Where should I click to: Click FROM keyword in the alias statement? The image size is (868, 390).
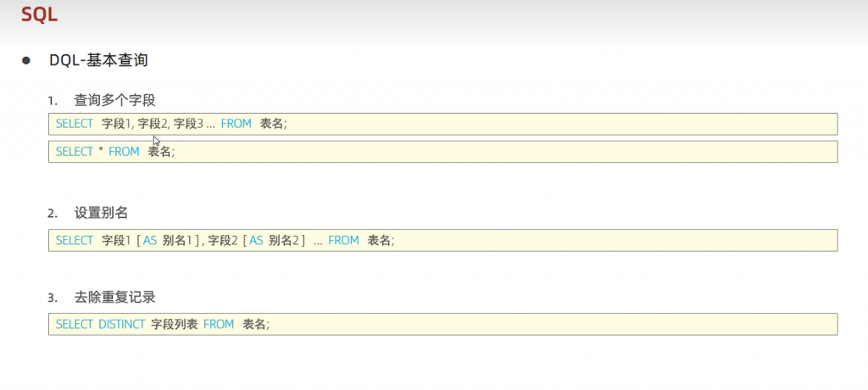click(x=343, y=241)
